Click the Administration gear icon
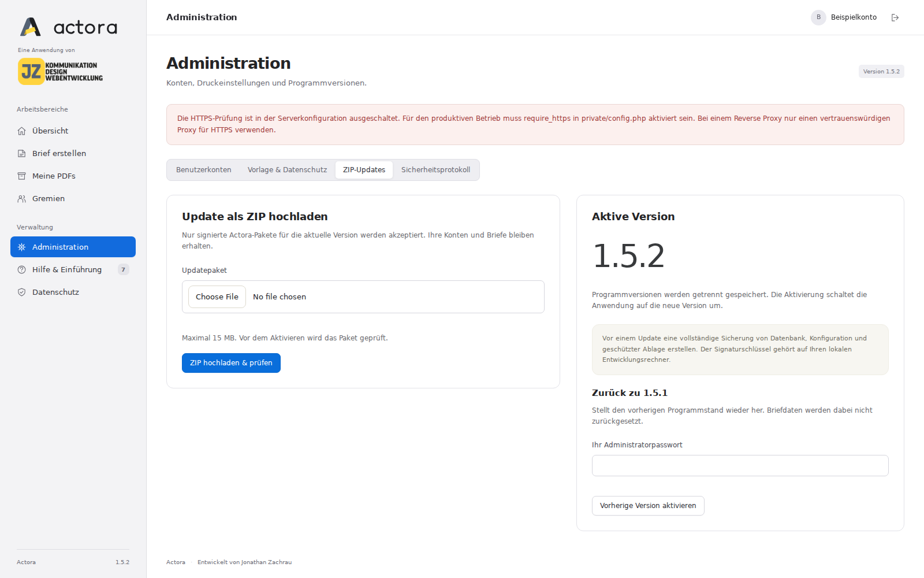 pyautogui.click(x=22, y=247)
